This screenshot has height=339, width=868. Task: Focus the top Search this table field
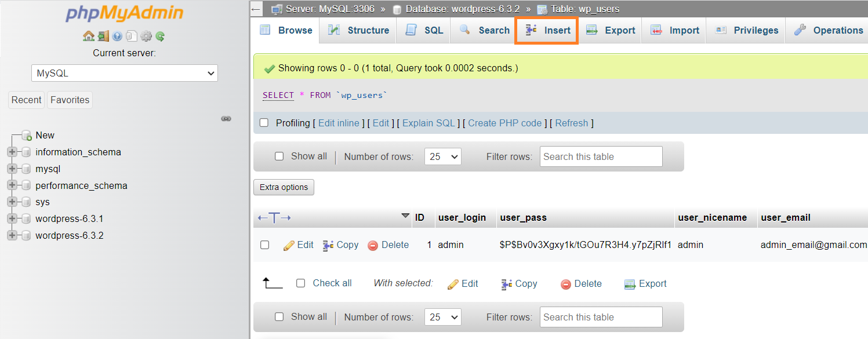[601, 156]
